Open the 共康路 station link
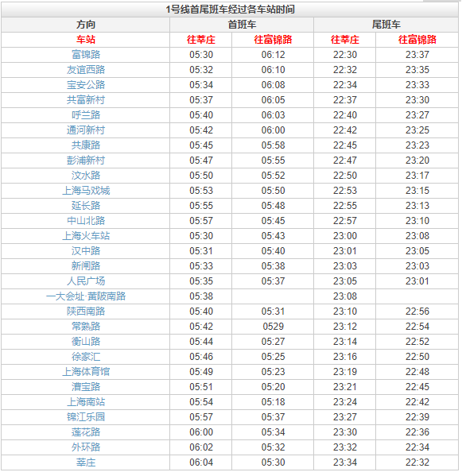The image size is (462, 476). coord(86,145)
